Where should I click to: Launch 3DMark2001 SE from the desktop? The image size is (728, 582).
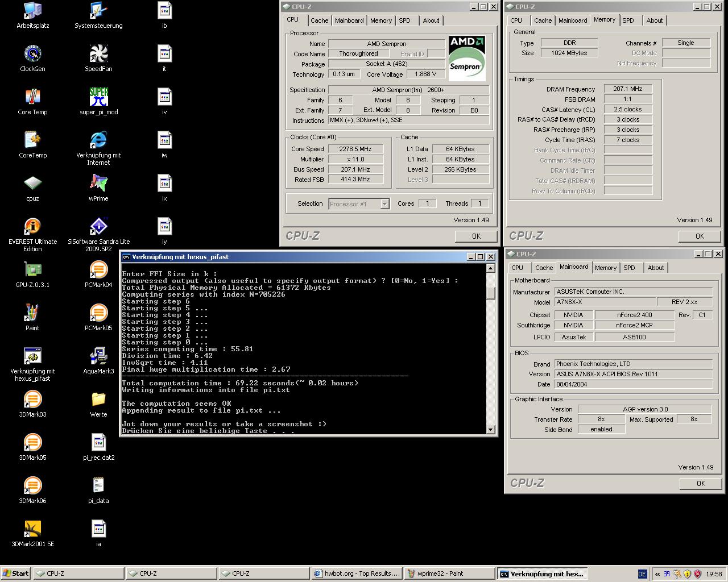click(x=32, y=533)
